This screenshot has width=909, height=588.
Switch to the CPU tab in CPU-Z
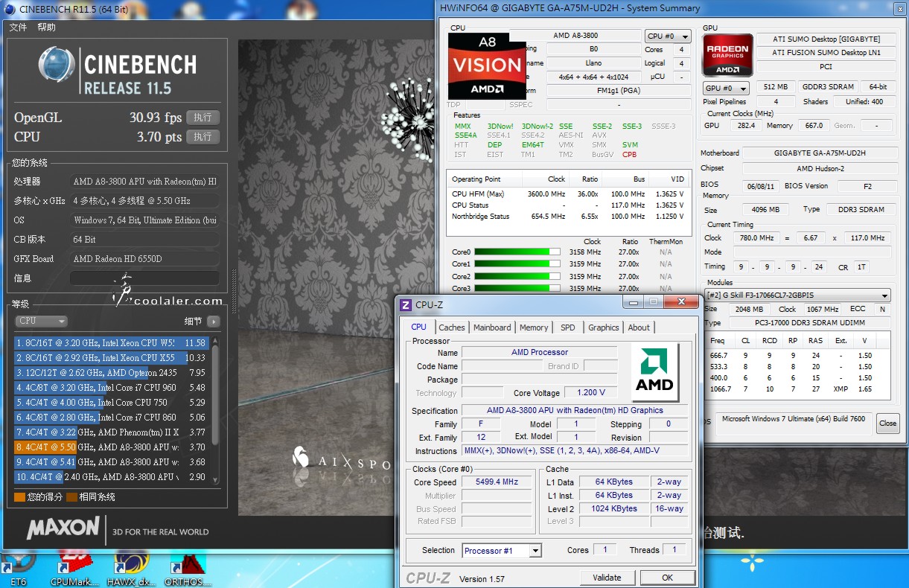(419, 327)
